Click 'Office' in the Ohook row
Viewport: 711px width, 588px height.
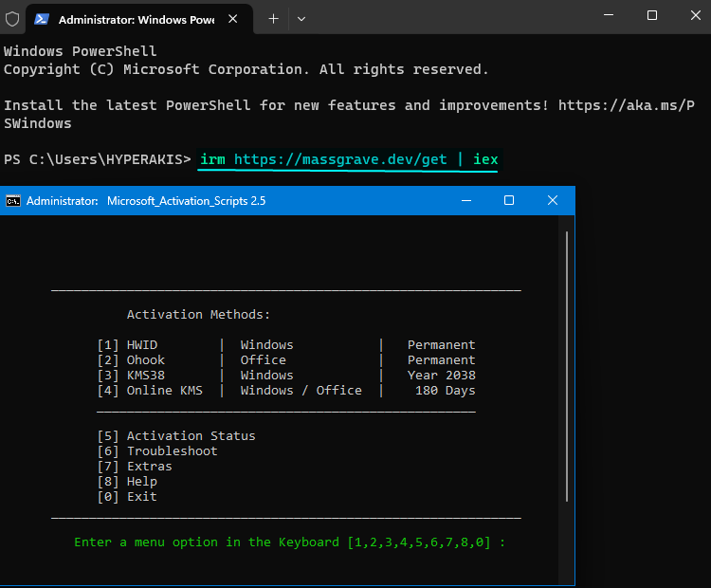tap(263, 360)
